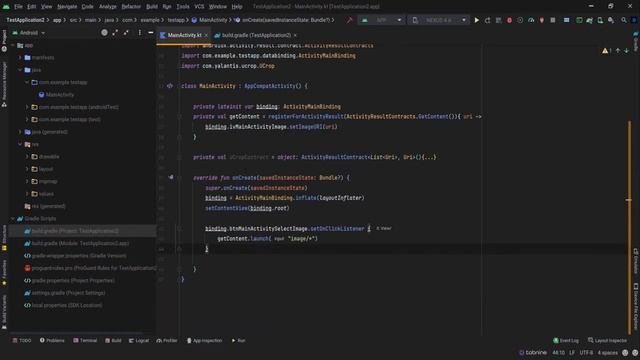Viewport: 640px width, 360px height.
Task: Toggle the Resource Manager side tab
Action: (x=4, y=85)
